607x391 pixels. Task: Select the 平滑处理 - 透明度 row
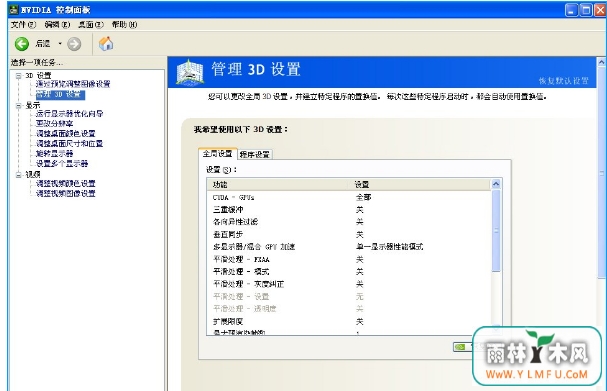click(349, 309)
